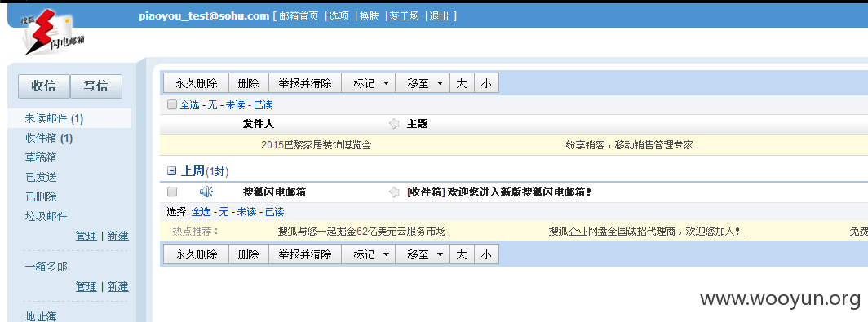Click 无 after 选择 below the list
Viewport: 868px width, 322px height.
(x=224, y=212)
